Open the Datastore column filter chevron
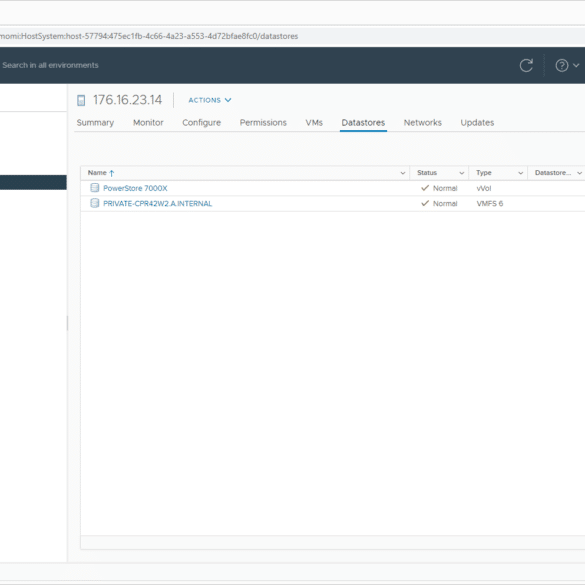 point(579,173)
